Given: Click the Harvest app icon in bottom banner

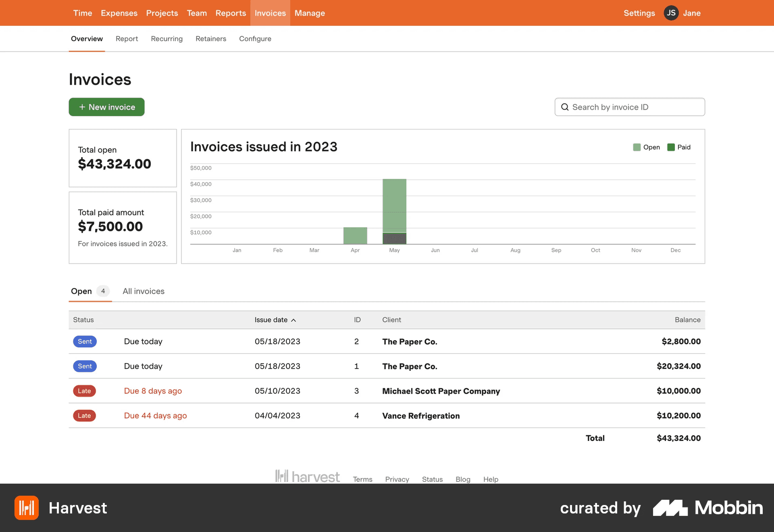Looking at the screenshot, I should (27, 508).
